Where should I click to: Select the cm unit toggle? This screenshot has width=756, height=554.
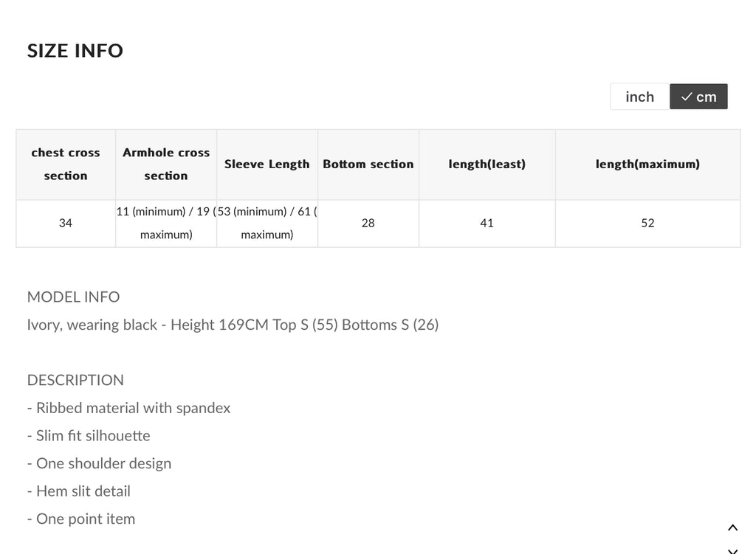pos(698,97)
